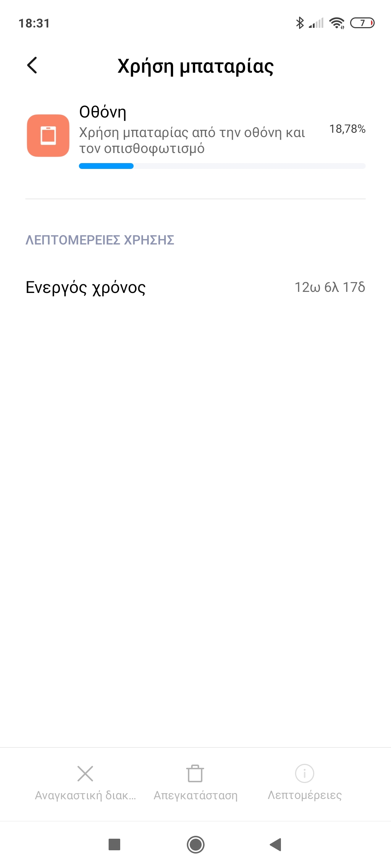Tap the Λεπτομέρειες label
391x868 pixels.
pos(304,795)
